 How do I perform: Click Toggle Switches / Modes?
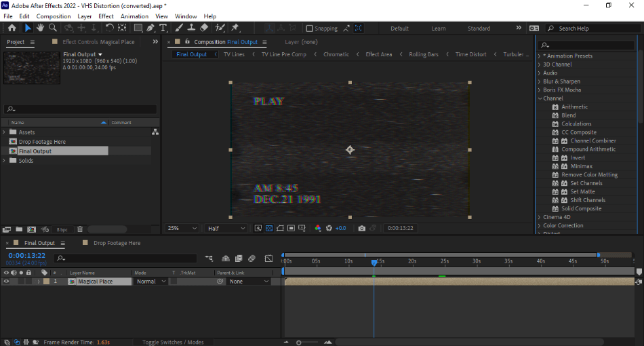click(x=173, y=343)
